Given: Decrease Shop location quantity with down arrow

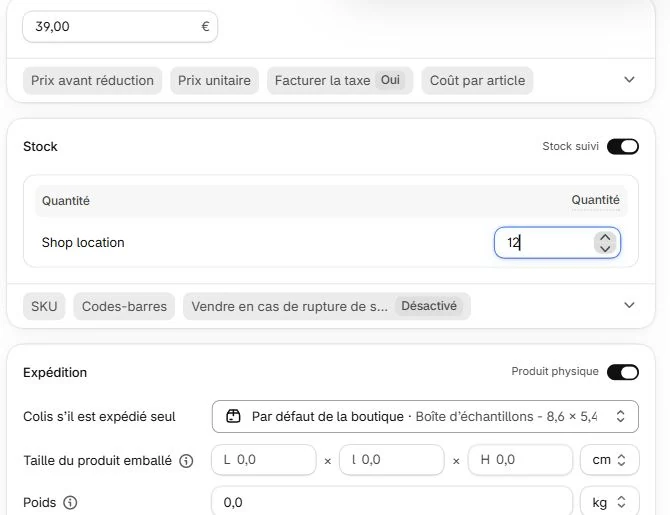Looking at the screenshot, I should (605, 248).
